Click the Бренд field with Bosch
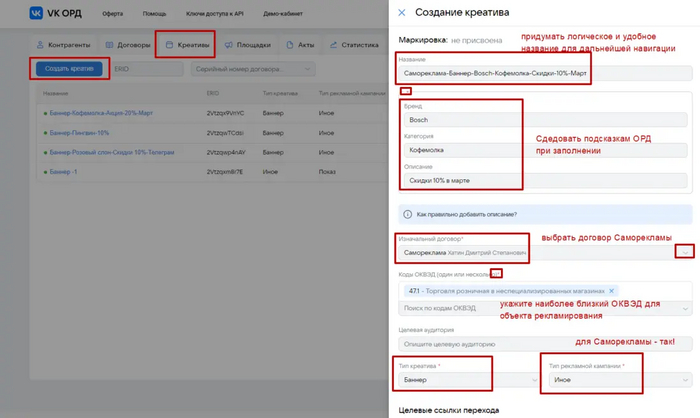The height and width of the screenshot is (418, 700). click(545, 120)
